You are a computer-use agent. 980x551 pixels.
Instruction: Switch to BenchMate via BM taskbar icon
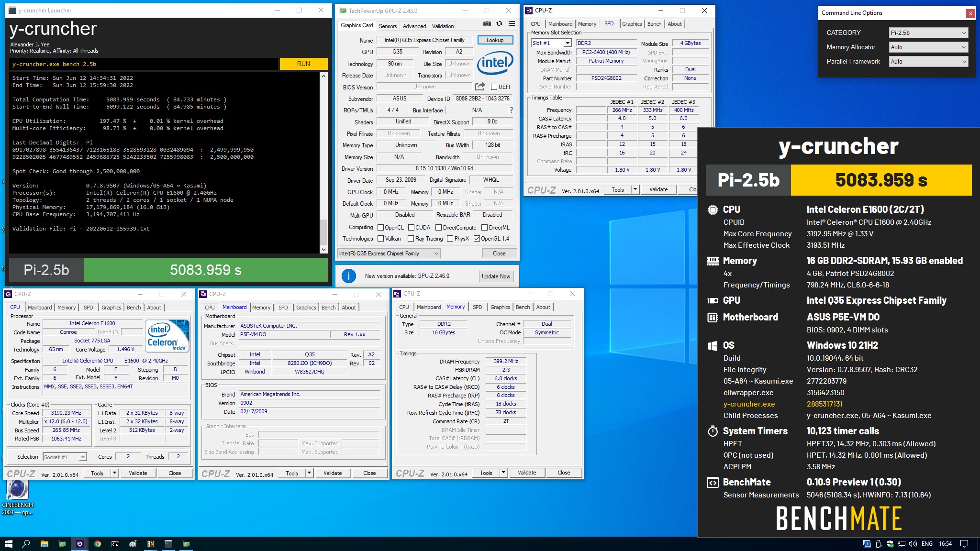pyautogui.click(x=150, y=544)
